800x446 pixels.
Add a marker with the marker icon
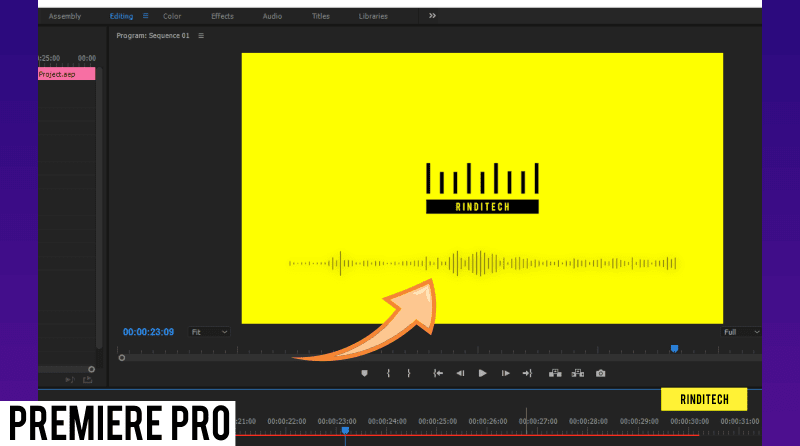pos(364,374)
